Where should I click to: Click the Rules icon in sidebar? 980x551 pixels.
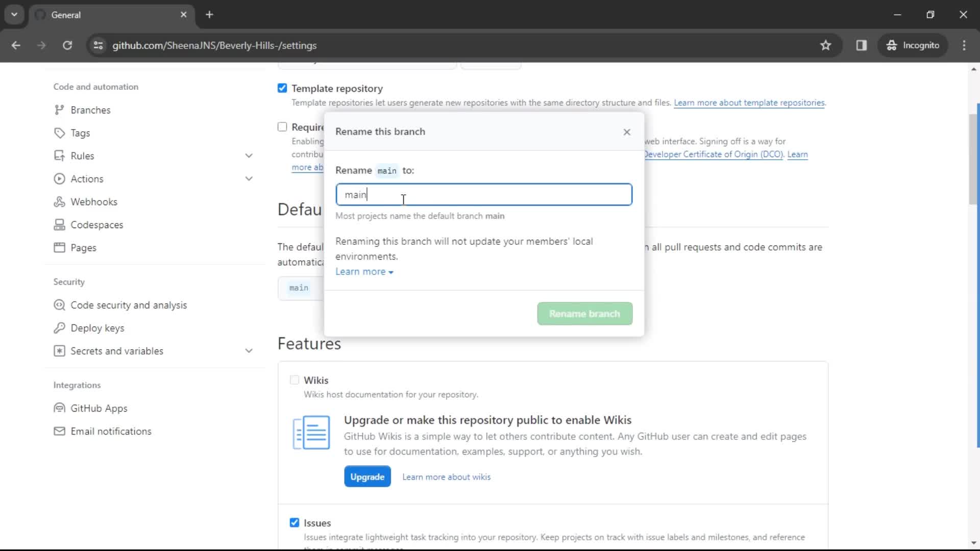[60, 156]
